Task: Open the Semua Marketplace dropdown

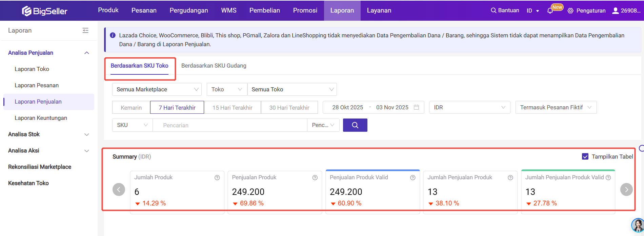Action: [x=157, y=89]
